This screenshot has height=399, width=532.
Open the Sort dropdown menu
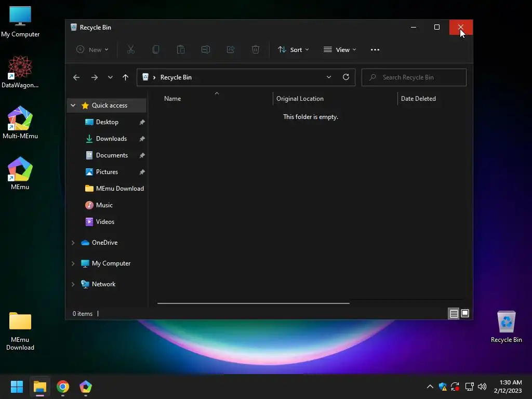pos(294,49)
